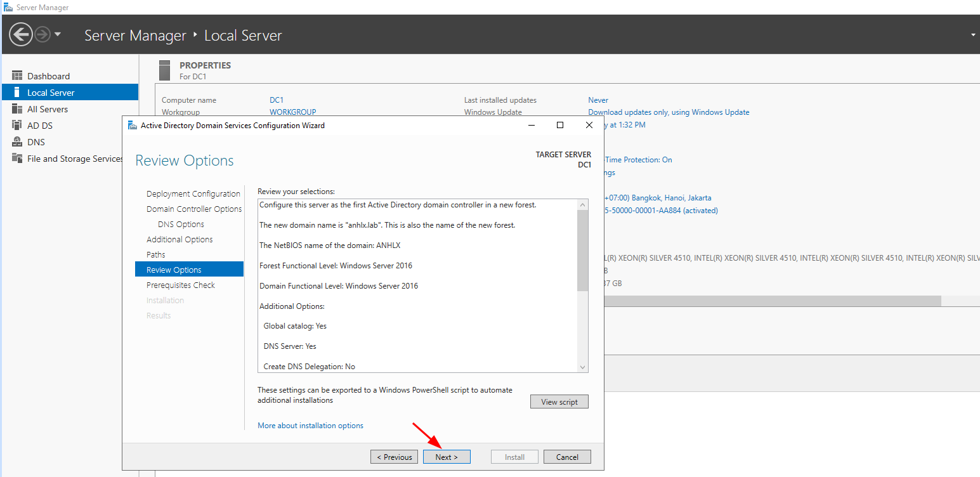Screen dimensions: 980x477
Task: Open the Paths wizard step
Action: coord(156,255)
